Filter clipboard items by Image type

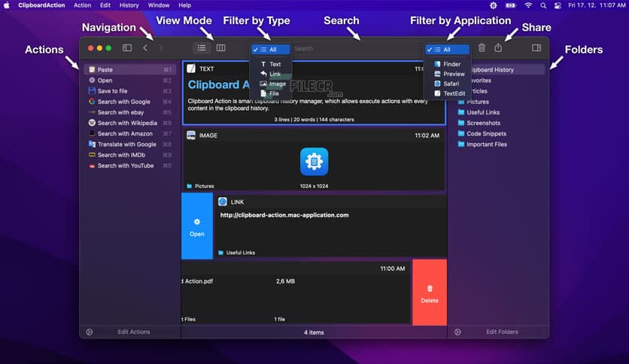273,83
